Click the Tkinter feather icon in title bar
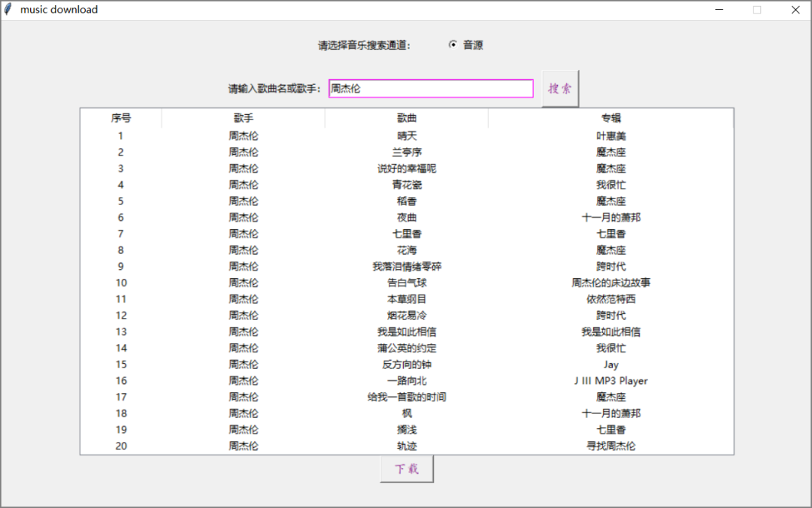 [8, 9]
